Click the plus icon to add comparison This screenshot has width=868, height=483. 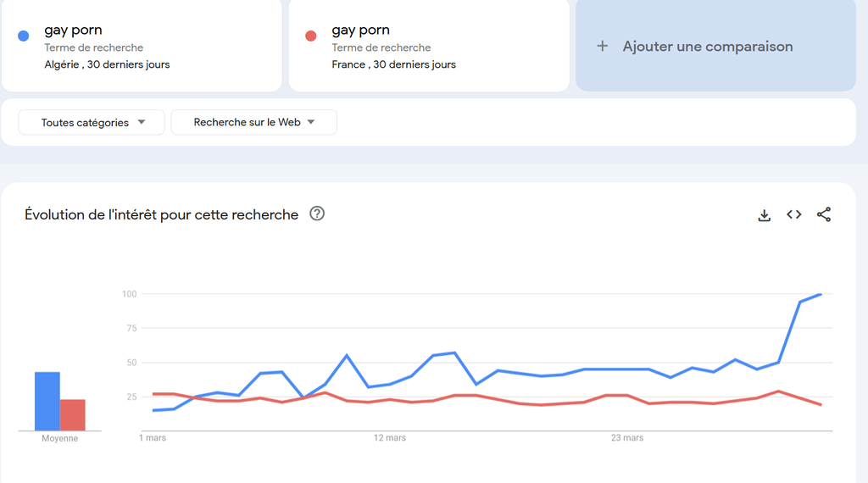tap(603, 47)
